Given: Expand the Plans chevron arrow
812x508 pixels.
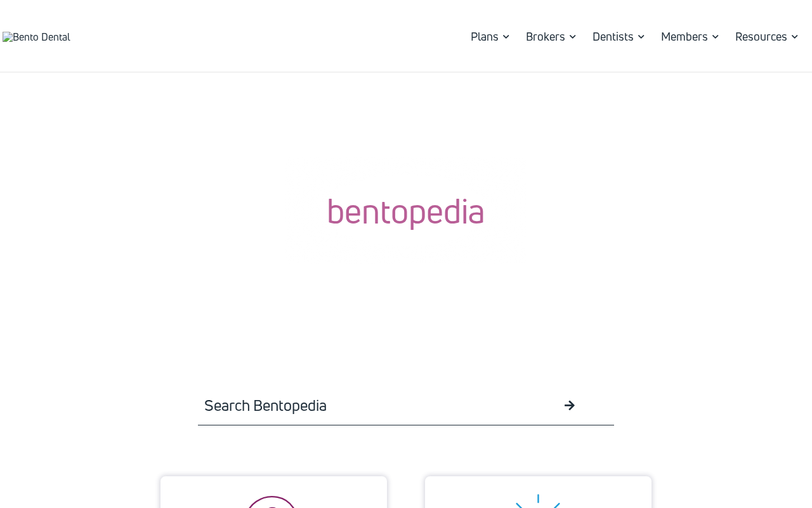Looking at the screenshot, I should [506, 37].
